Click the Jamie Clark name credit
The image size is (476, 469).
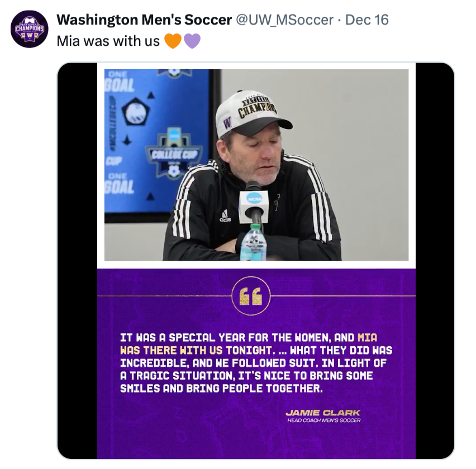(x=323, y=413)
